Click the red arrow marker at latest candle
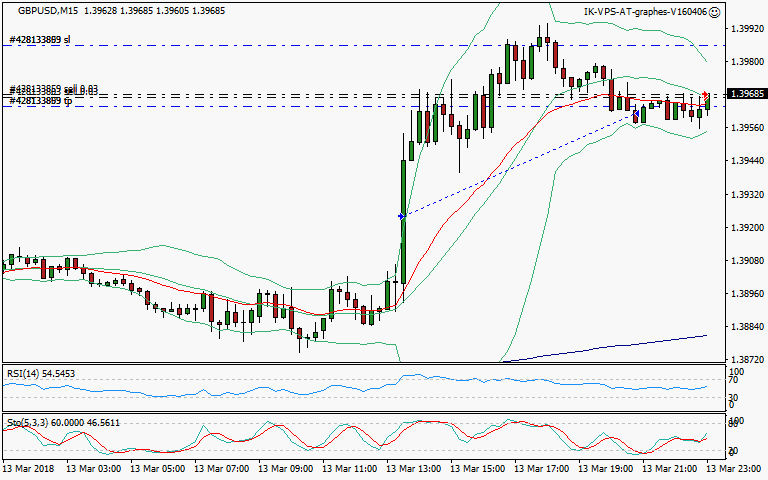Screen dimensions: 768x480 (x=706, y=95)
